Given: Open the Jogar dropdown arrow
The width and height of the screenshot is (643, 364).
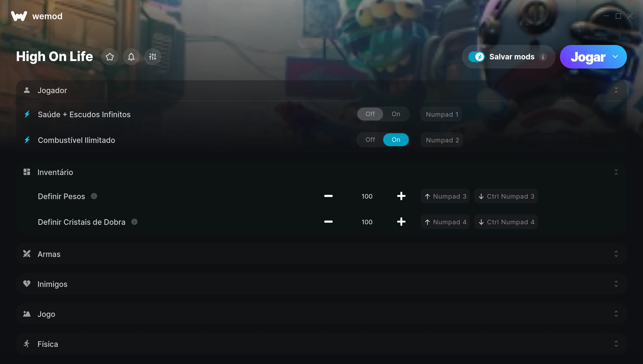Looking at the screenshot, I should (615, 57).
